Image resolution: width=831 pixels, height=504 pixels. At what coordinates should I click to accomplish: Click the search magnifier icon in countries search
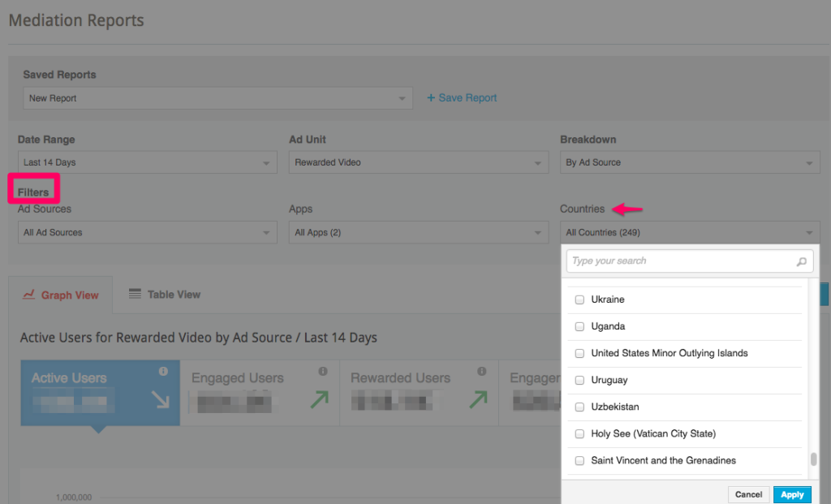point(801,261)
